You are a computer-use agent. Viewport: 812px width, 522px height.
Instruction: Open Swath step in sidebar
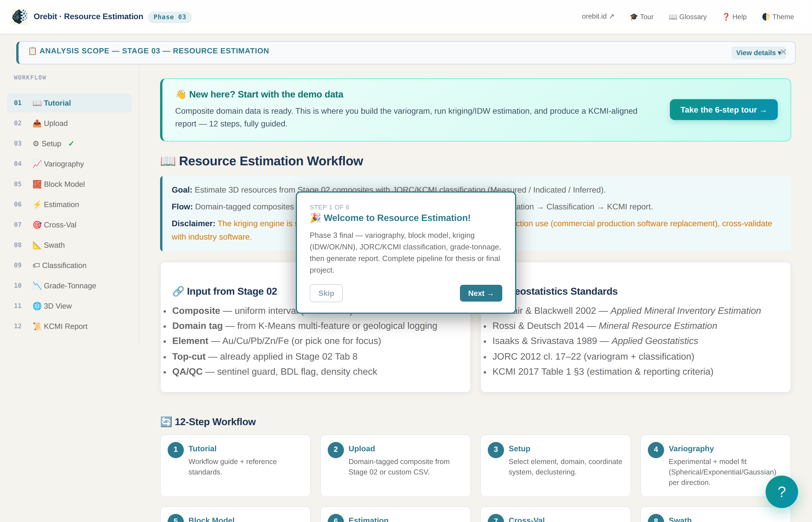[x=69, y=245]
